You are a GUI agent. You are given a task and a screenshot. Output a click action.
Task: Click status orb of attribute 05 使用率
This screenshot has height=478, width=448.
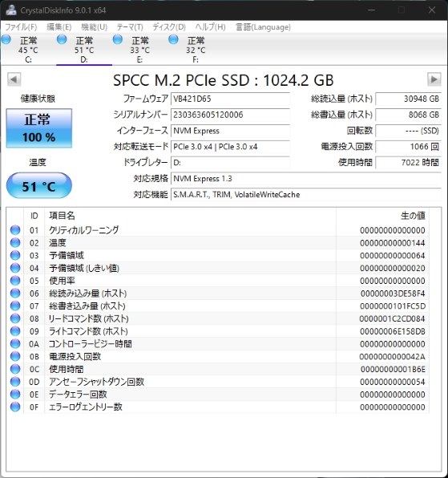[x=15, y=281]
